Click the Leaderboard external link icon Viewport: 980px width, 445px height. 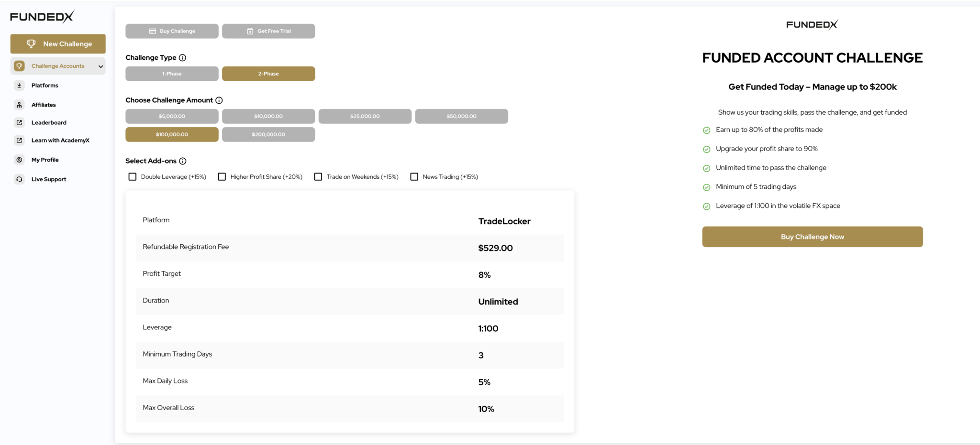(x=19, y=122)
